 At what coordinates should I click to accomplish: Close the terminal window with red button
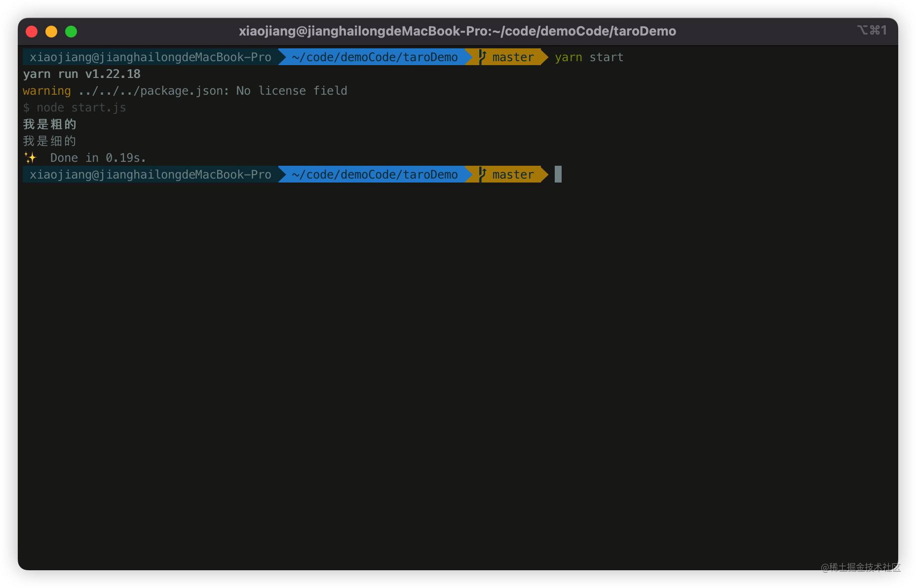point(32,32)
